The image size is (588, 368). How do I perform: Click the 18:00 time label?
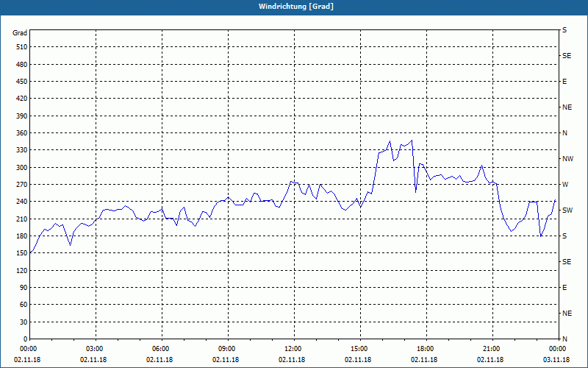426,349
